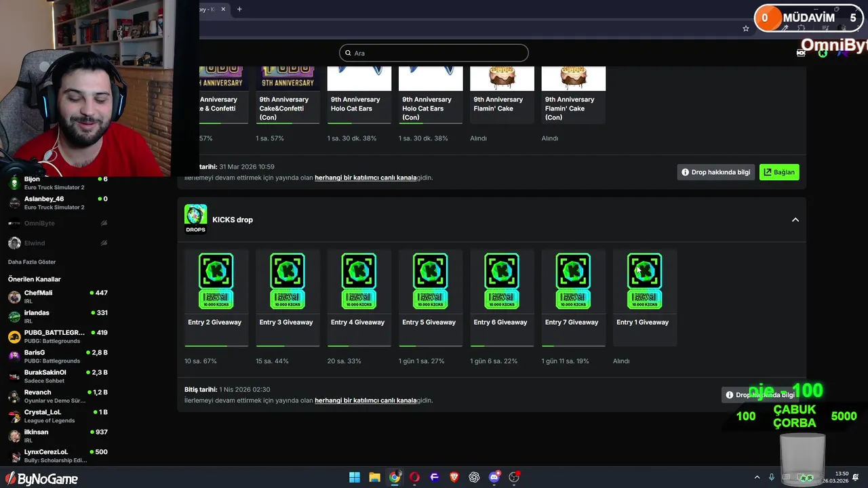Click the upper Drop hakkında bilgi button

pyautogui.click(x=716, y=172)
